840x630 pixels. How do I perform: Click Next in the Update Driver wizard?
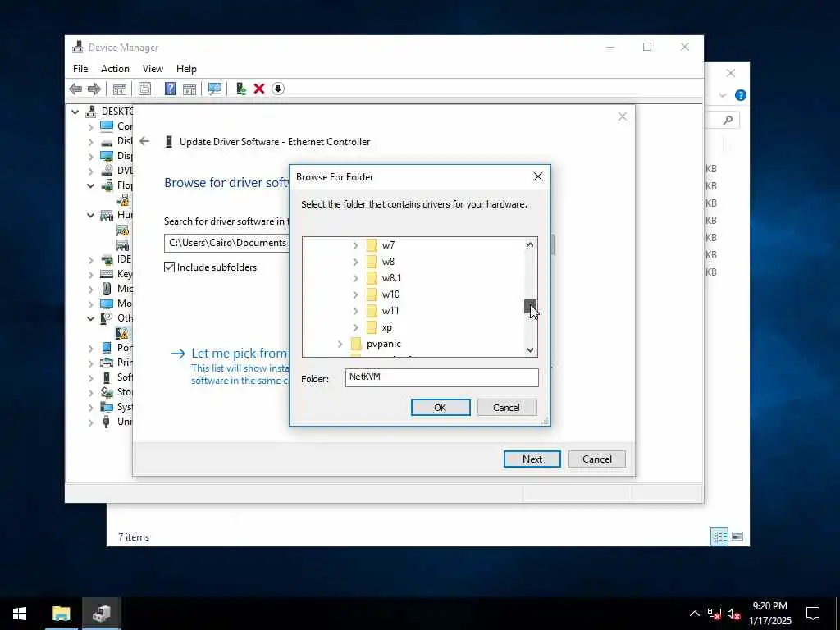tap(532, 459)
